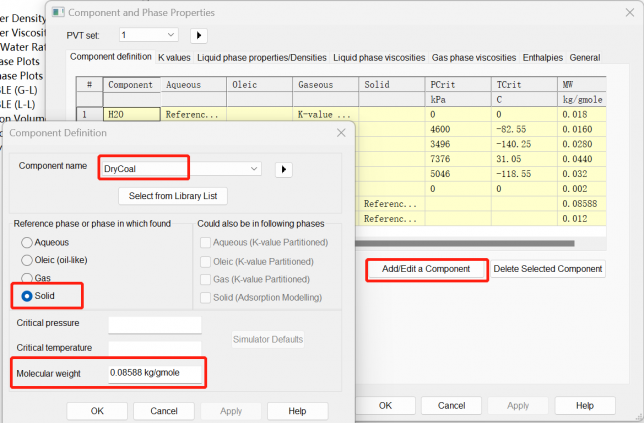Select the Aqueous reference phase radio button

point(27,242)
